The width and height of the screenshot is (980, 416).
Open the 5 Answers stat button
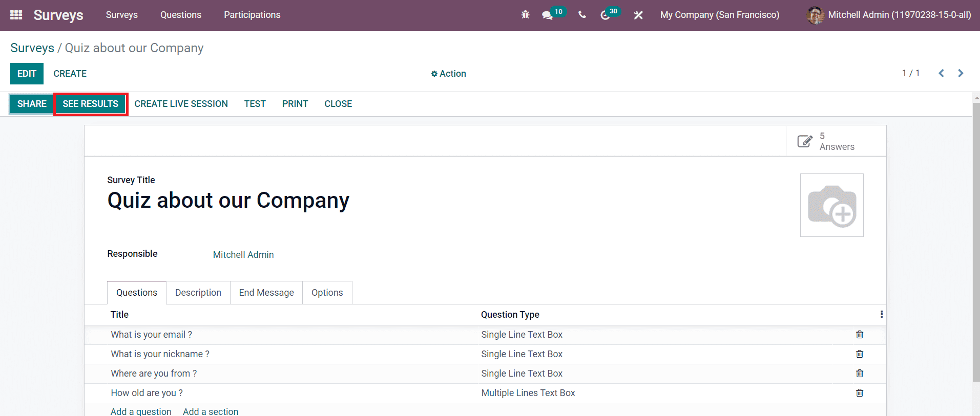tap(836, 141)
